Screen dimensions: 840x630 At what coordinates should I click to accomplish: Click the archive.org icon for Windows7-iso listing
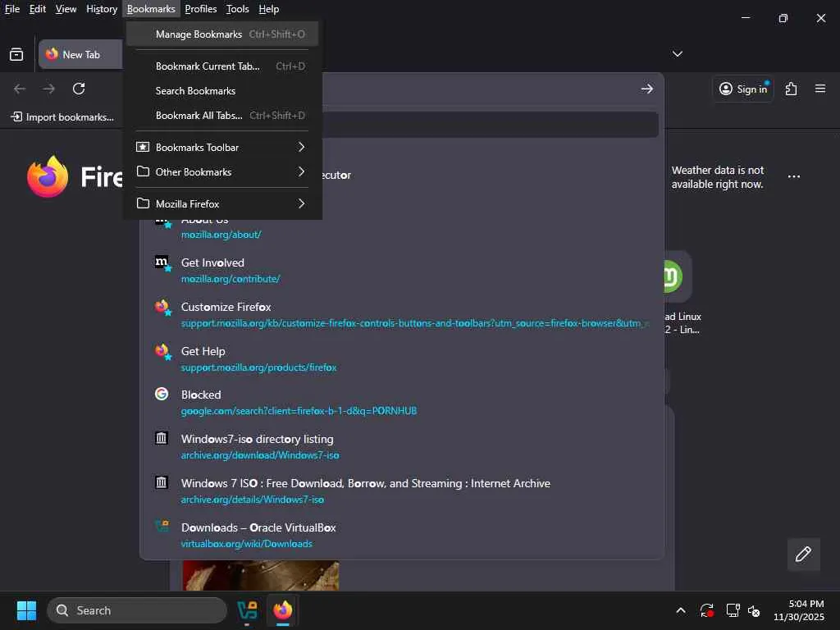point(162,438)
